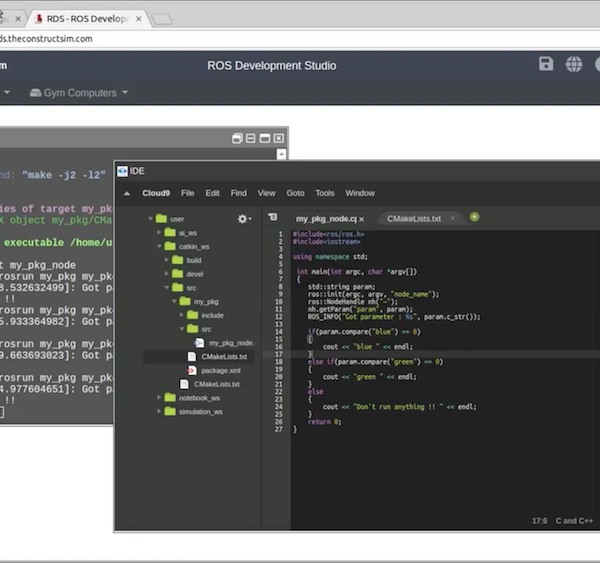Click terminal scrollbar up arrow
The width and height of the screenshot is (600, 563).
281,154
